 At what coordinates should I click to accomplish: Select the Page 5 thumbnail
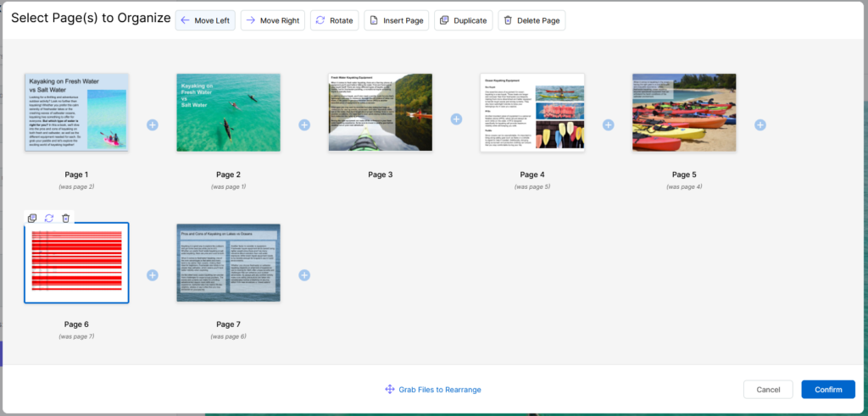click(x=684, y=113)
